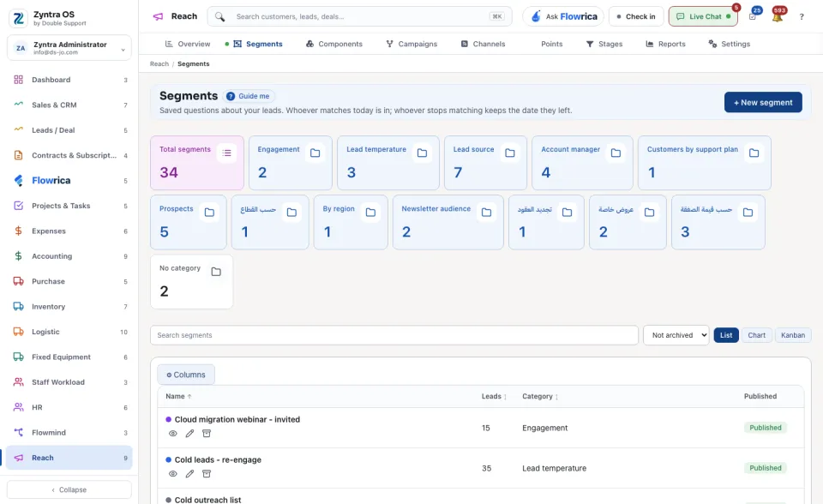Image resolution: width=823 pixels, height=504 pixels.
Task: Click Ask Flowrica button
Action: (563, 17)
